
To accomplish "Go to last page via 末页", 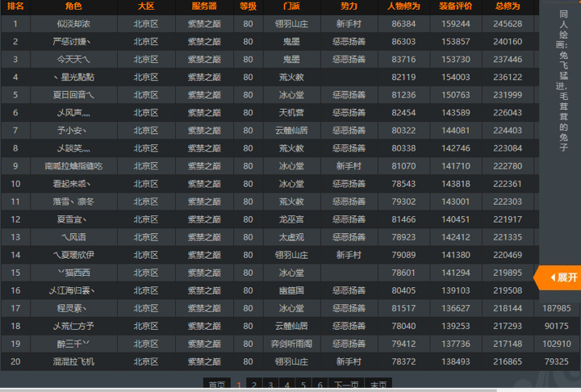I will click(378, 385).
